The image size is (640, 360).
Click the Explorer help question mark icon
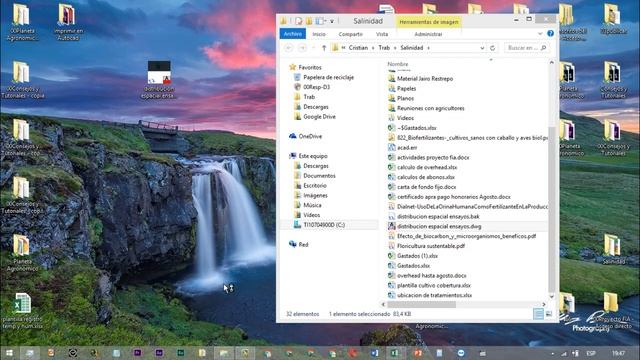coord(550,33)
